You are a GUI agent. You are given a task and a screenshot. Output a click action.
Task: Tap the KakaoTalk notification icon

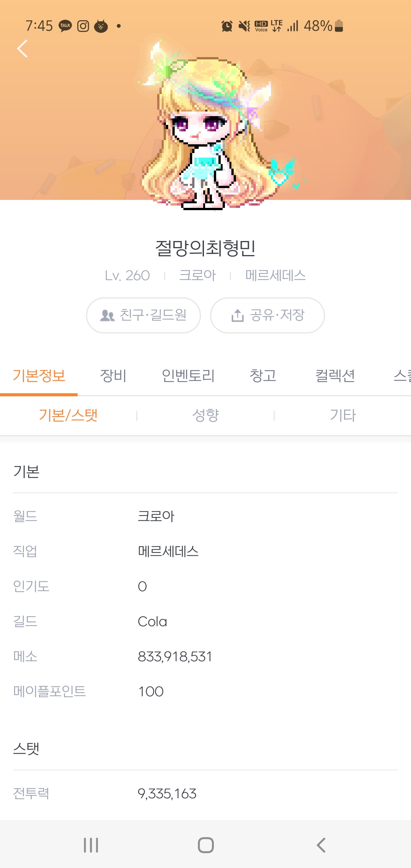click(x=65, y=26)
